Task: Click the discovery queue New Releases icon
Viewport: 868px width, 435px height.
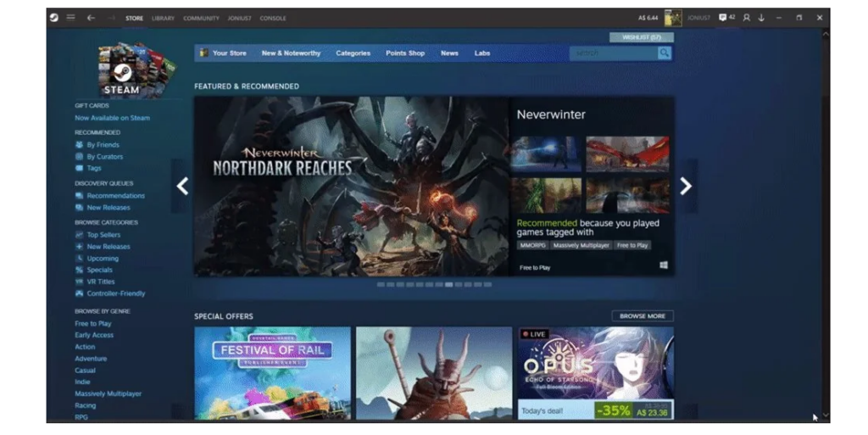Action: click(x=79, y=208)
